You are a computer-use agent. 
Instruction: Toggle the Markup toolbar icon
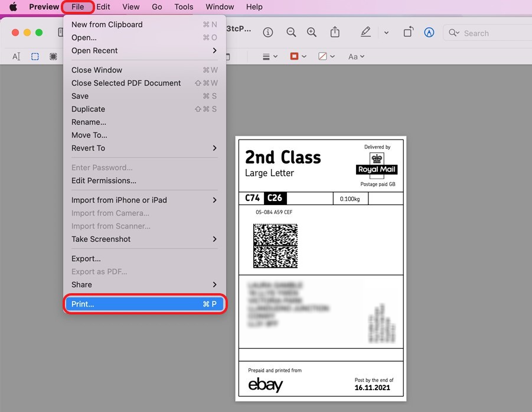(x=429, y=33)
